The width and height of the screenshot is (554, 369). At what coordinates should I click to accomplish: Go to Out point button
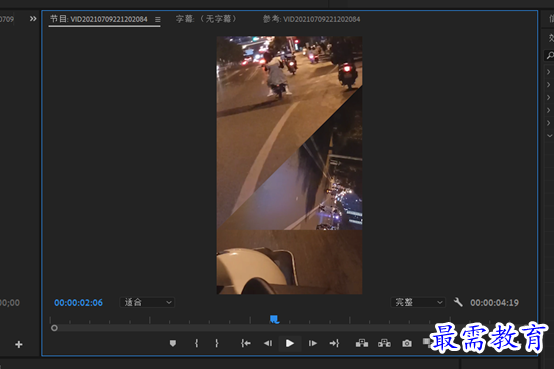pos(334,343)
